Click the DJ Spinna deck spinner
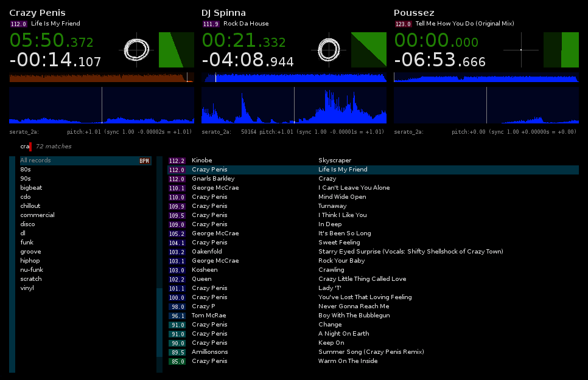 click(x=329, y=50)
